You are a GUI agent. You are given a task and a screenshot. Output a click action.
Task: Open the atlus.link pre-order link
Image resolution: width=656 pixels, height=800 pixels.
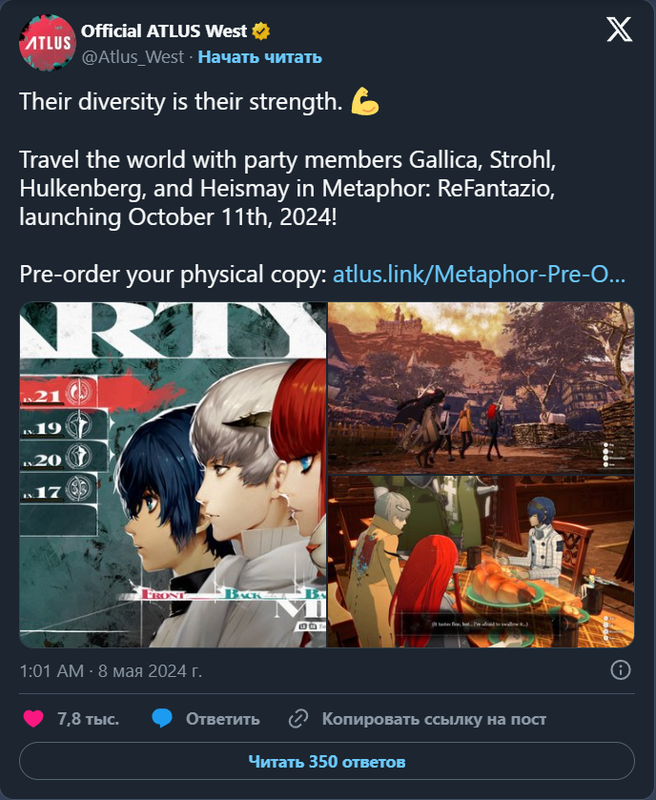click(x=479, y=274)
